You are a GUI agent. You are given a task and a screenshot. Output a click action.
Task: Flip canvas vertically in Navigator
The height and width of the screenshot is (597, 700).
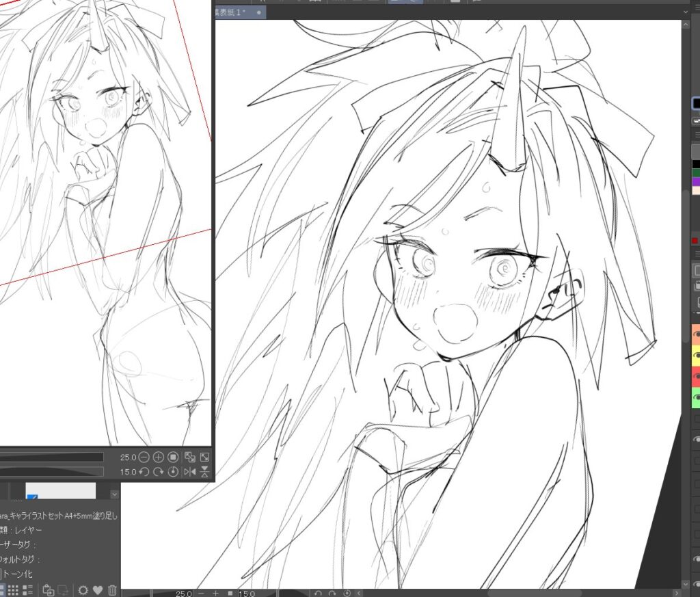coord(204,472)
